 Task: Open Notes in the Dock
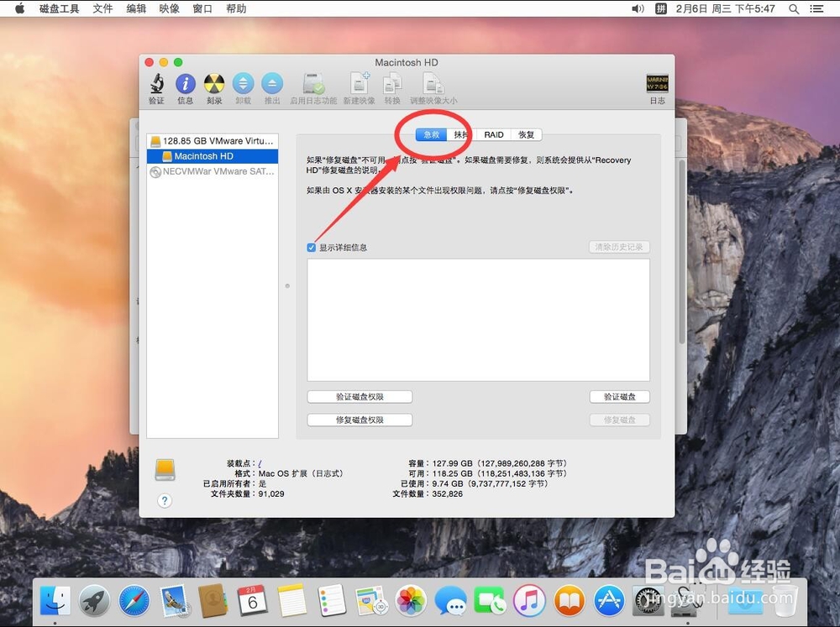pos(292,600)
